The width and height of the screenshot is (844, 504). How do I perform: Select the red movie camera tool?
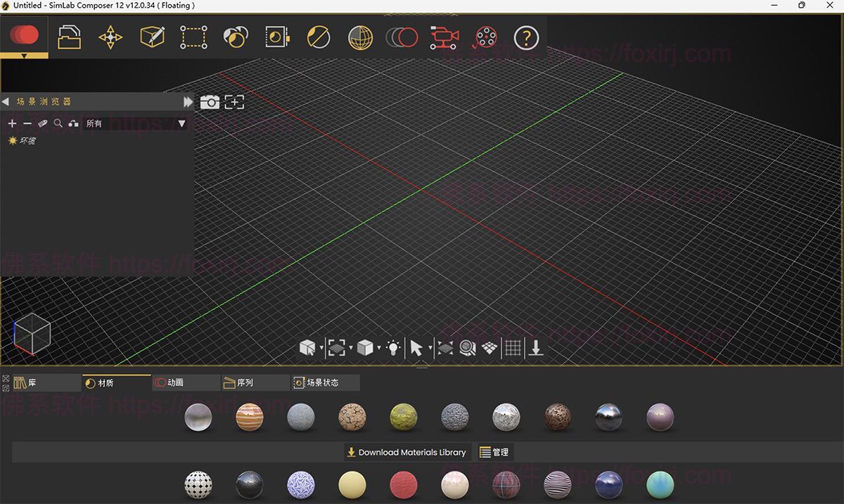[443, 37]
